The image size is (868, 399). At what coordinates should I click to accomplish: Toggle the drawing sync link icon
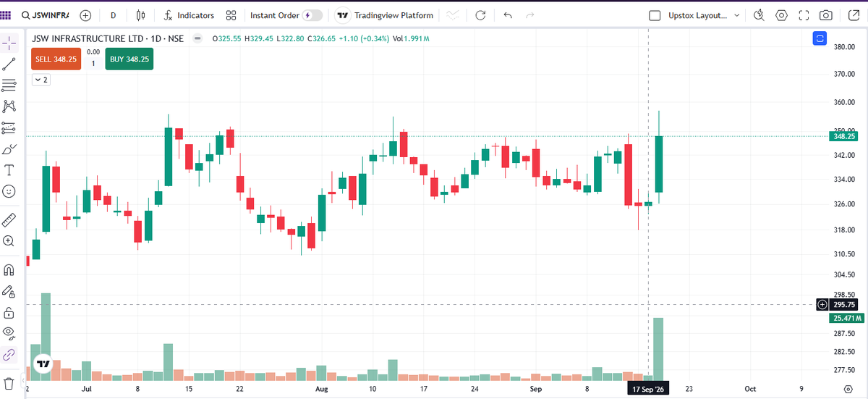click(x=9, y=355)
